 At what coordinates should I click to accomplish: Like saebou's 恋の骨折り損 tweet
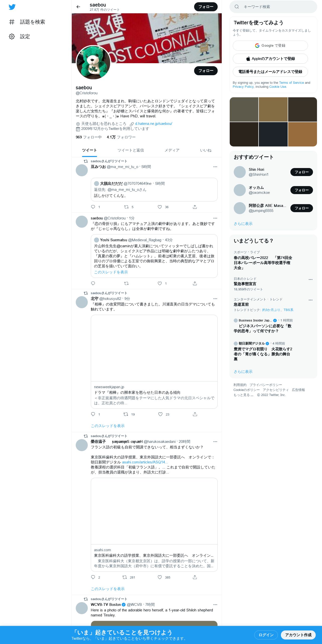[x=160, y=283]
